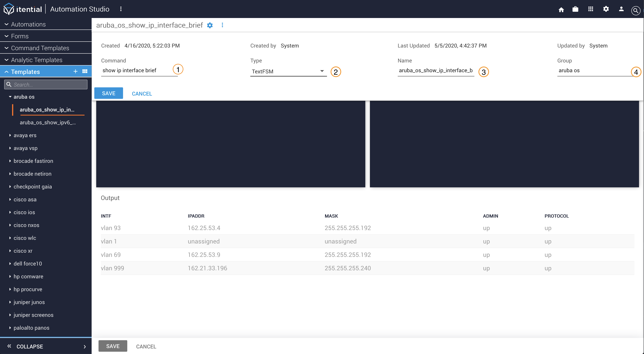Screen dimensions: 644x354
Task: Open the settings gear in header
Action: [606, 9]
